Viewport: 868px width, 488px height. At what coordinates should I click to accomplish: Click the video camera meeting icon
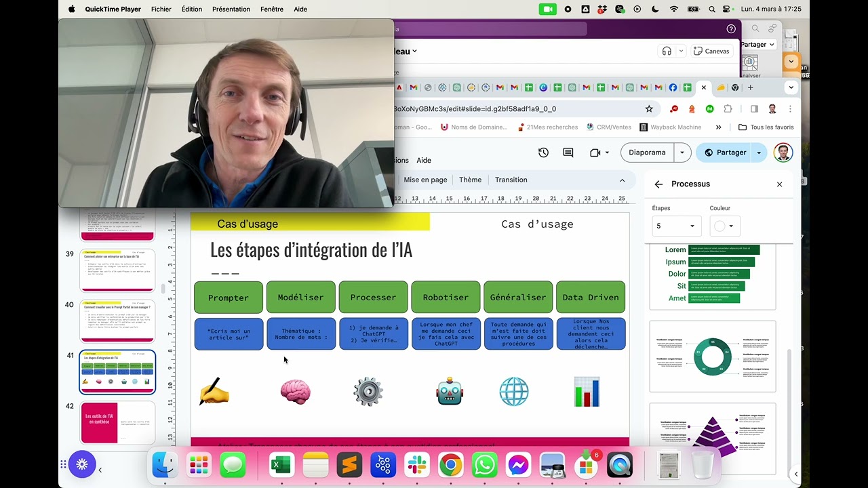click(x=595, y=152)
